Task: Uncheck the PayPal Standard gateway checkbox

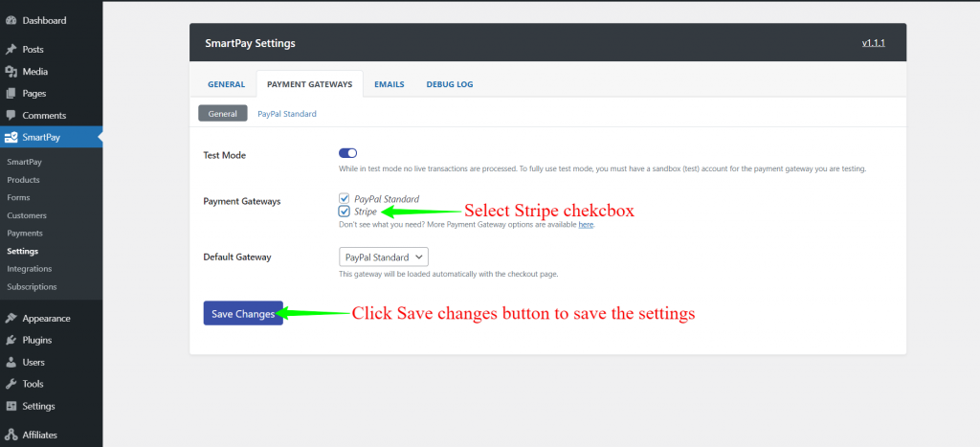Action: click(344, 198)
